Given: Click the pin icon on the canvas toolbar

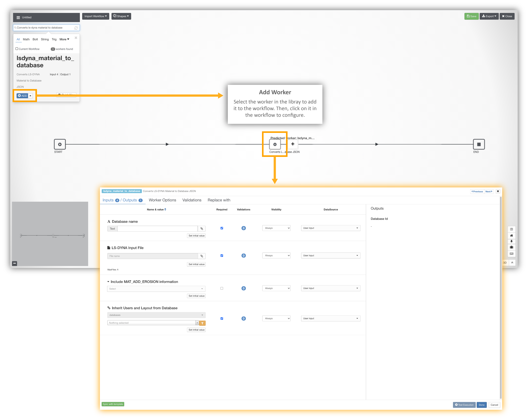Looking at the screenshot, I should 512,241.
